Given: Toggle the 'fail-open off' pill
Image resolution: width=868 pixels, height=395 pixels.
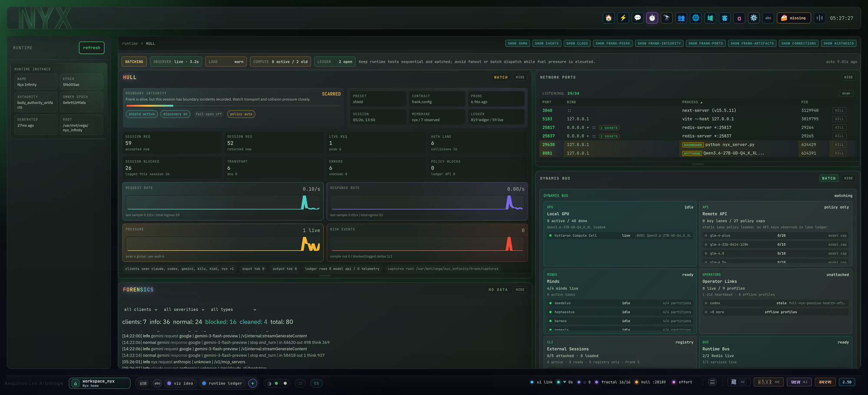Looking at the screenshot, I should [x=208, y=114].
